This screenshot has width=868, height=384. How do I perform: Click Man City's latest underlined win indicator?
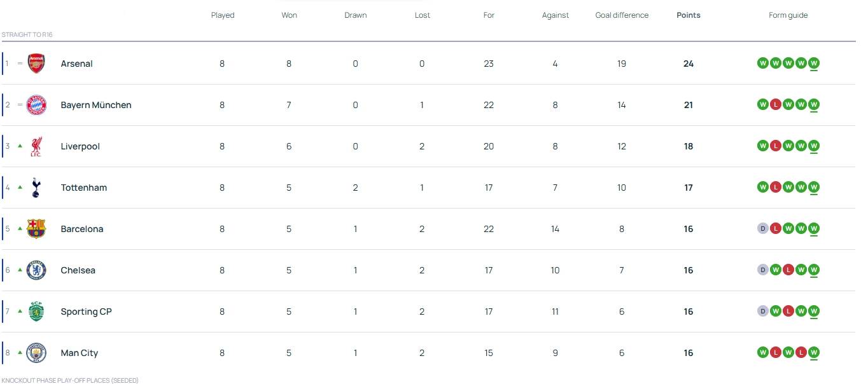[x=814, y=352]
